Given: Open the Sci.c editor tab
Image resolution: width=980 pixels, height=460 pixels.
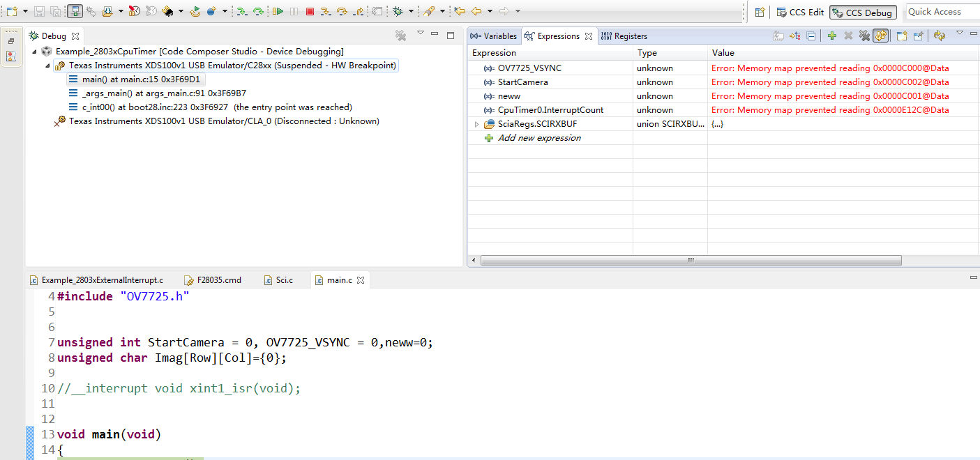Looking at the screenshot, I should [x=278, y=280].
